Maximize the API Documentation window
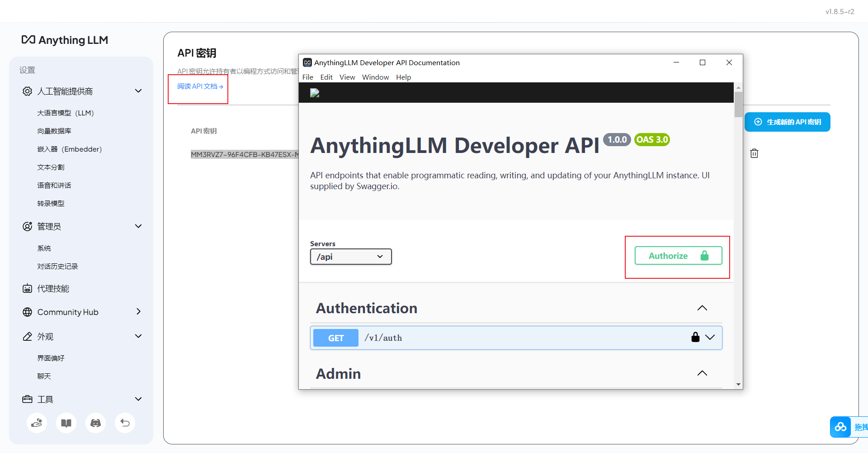 click(703, 62)
